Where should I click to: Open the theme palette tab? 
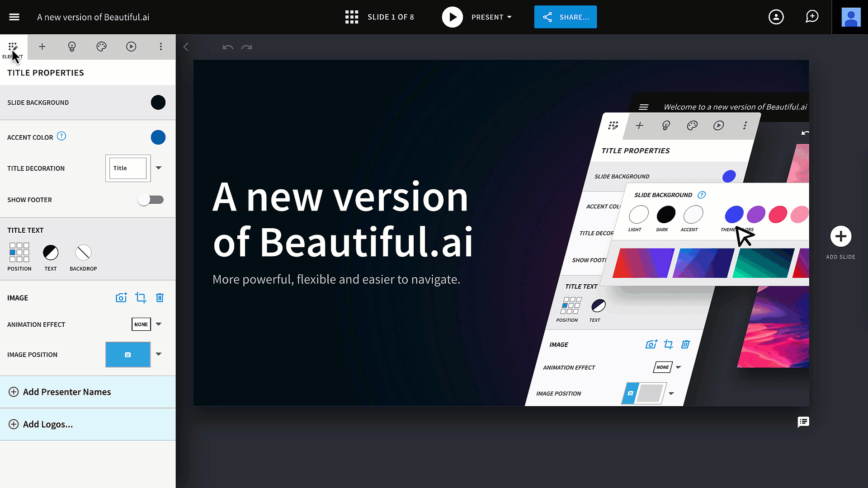101,47
